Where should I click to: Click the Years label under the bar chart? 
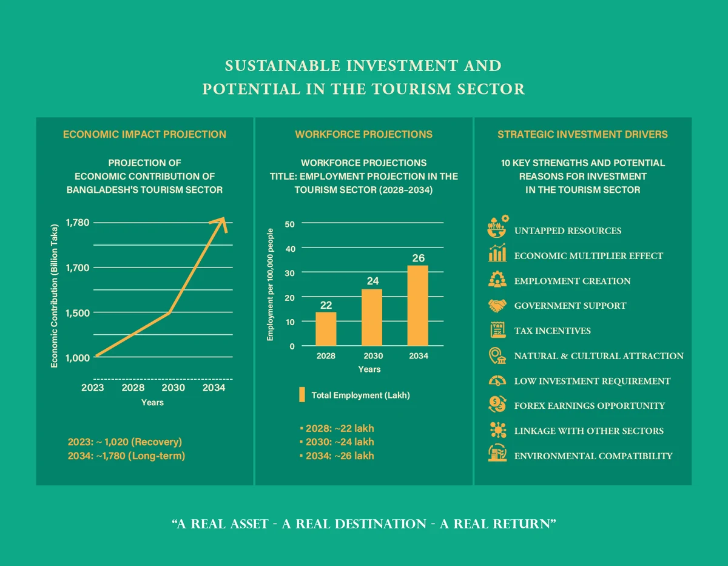tap(369, 369)
